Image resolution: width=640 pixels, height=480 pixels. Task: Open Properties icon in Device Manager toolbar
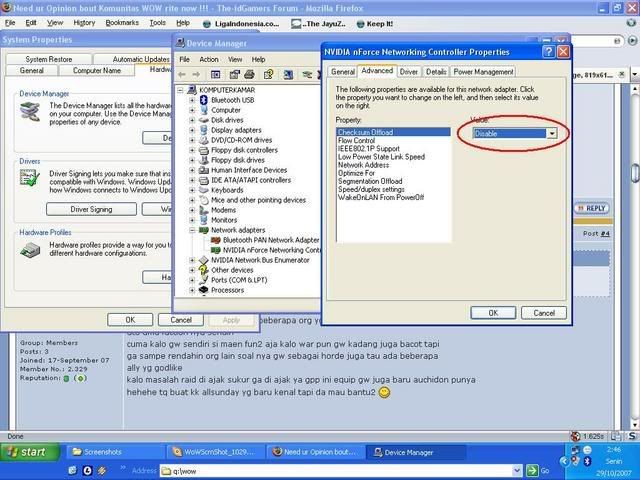point(234,74)
